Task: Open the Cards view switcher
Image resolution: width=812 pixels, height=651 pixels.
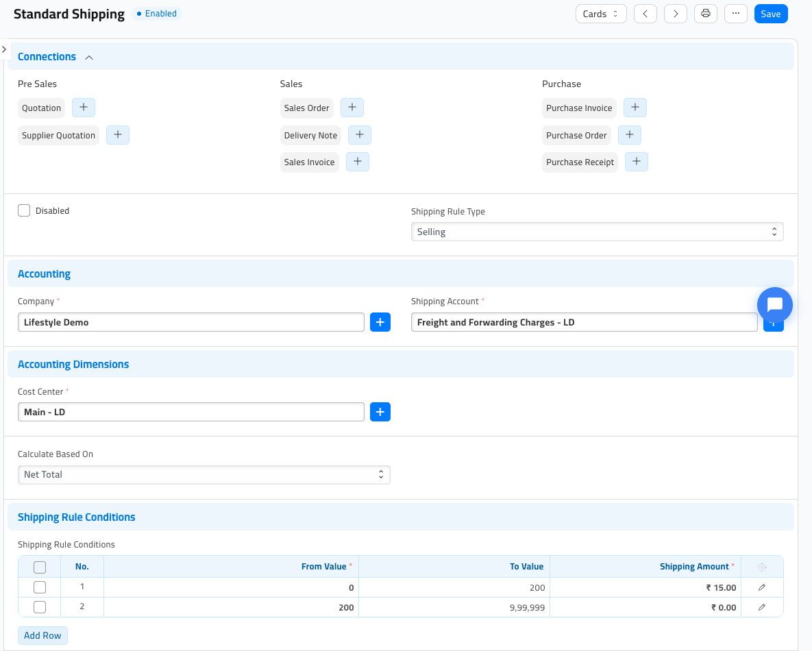Action: (601, 14)
